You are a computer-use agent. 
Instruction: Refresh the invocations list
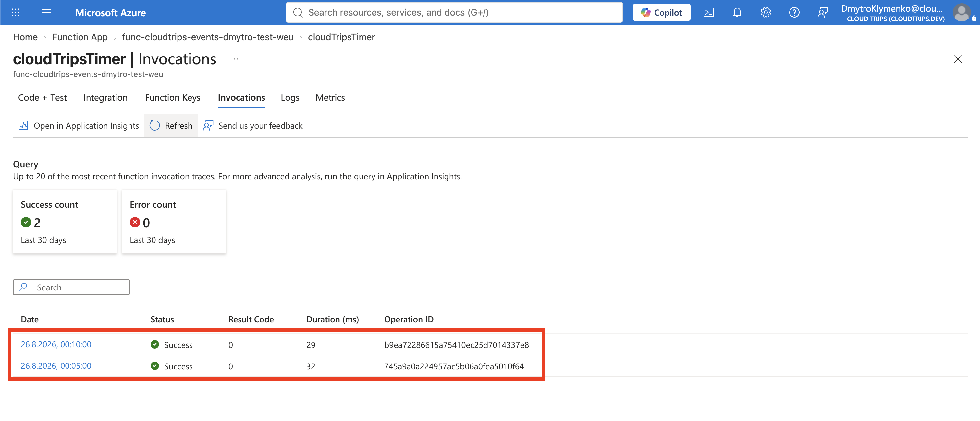(x=171, y=125)
